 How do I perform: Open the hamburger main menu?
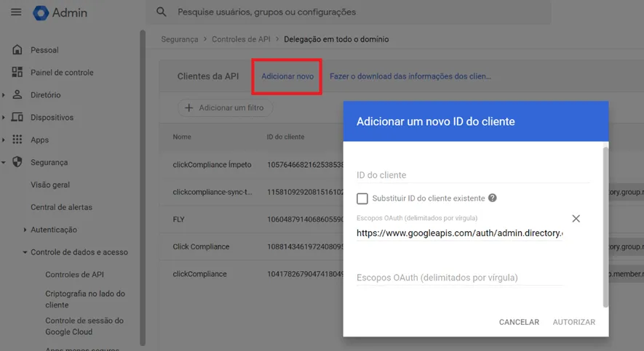coord(16,12)
